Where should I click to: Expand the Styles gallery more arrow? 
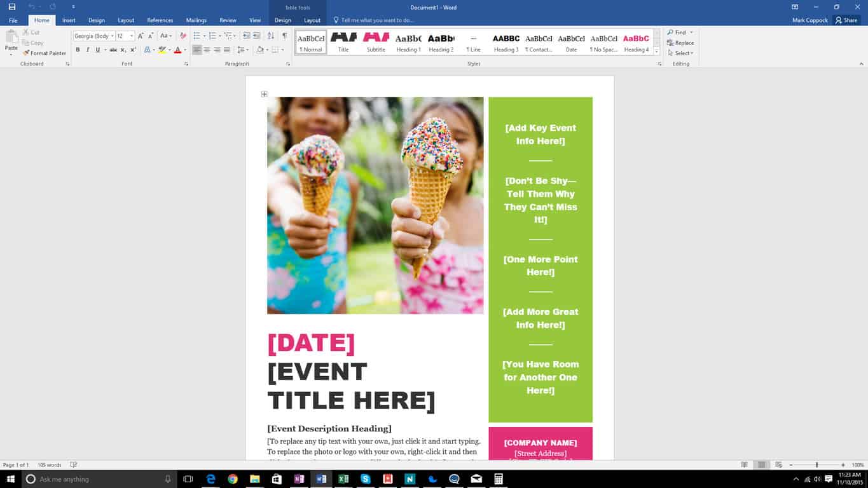tap(656, 51)
